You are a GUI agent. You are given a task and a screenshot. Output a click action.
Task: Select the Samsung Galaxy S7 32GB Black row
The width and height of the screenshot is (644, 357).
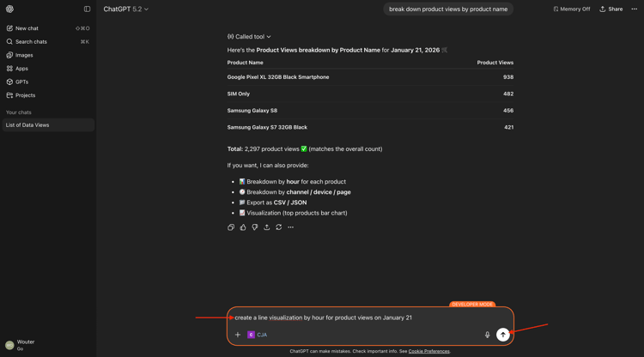tap(370, 127)
